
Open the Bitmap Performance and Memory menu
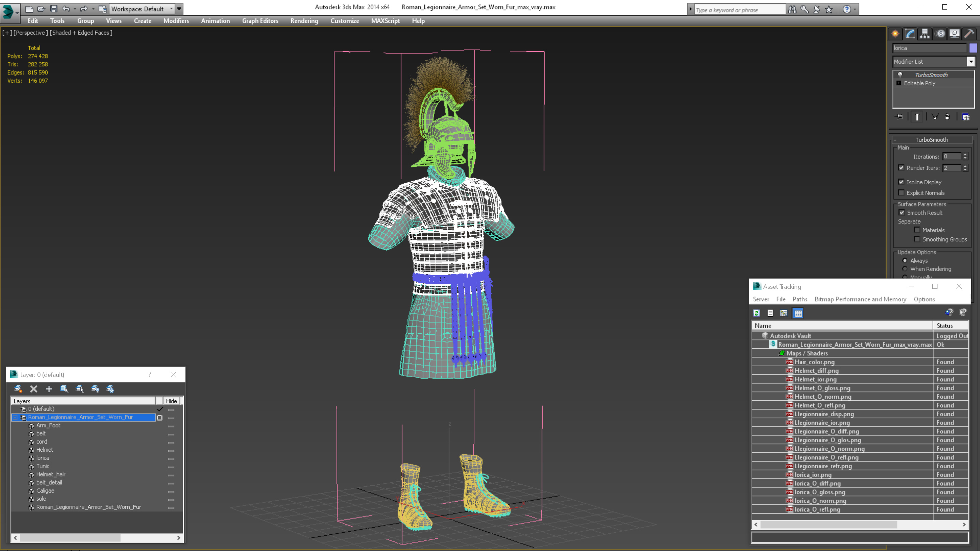coord(860,299)
